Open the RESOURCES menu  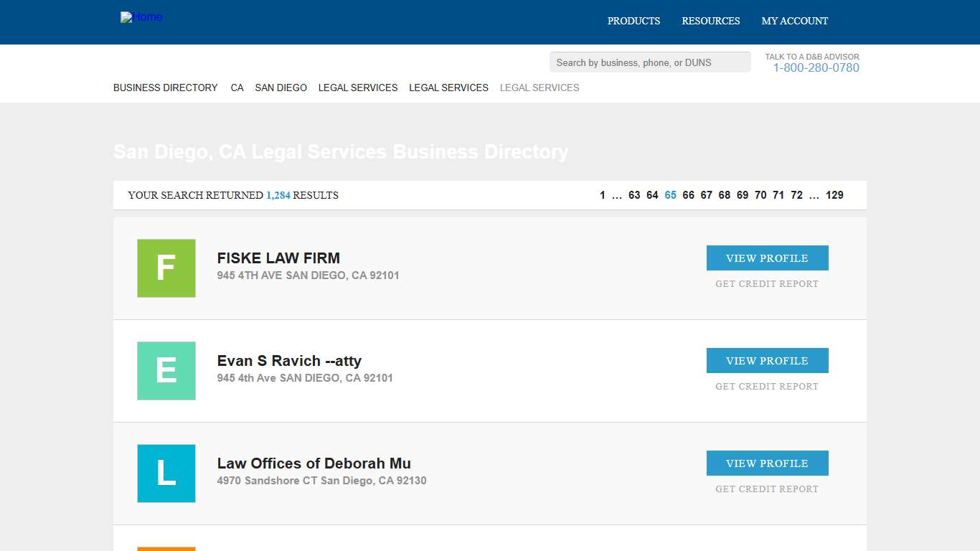pyautogui.click(x=710, y=21)
